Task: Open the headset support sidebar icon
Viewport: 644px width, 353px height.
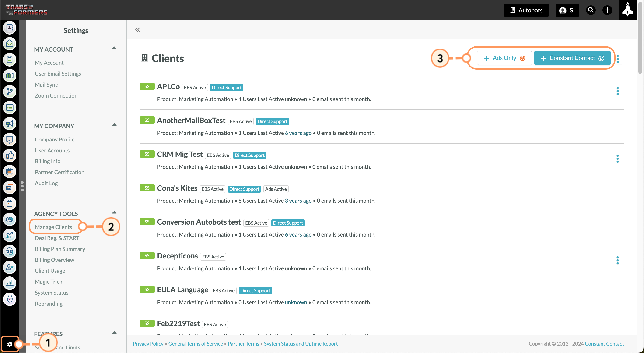Action: coord(10,251)
